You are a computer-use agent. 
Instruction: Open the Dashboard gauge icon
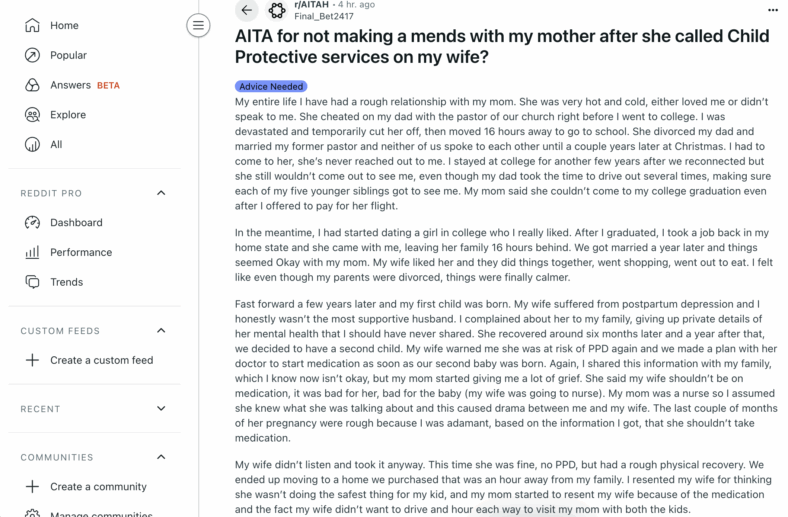(x=32, y=223)
